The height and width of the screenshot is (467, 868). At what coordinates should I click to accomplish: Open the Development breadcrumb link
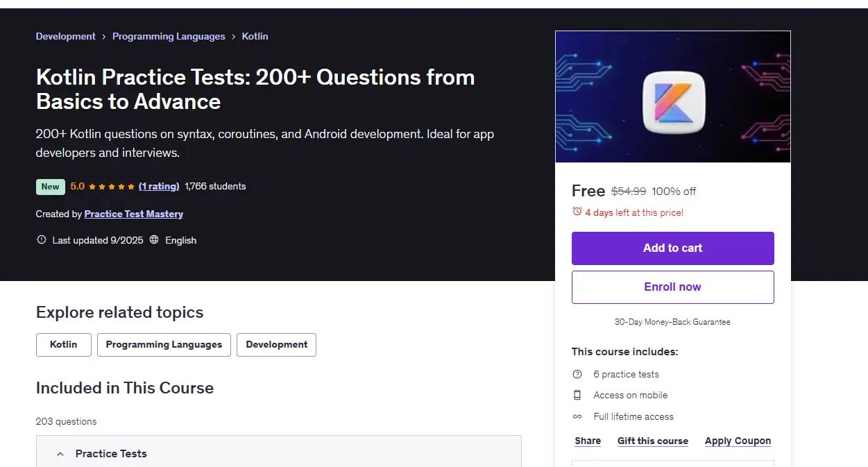pyautogui.click(x=66, y=36)
